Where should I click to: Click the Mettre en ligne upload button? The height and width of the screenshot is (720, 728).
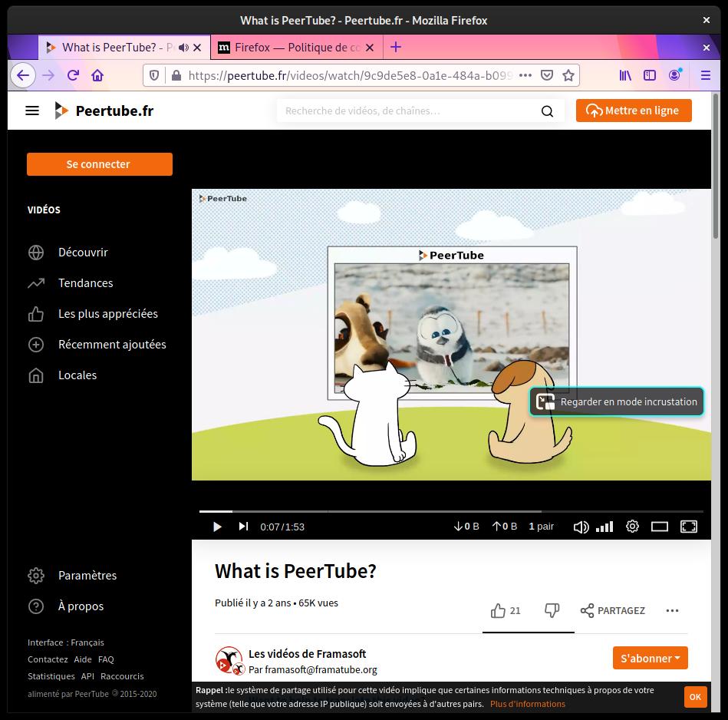tap(634, 111)
